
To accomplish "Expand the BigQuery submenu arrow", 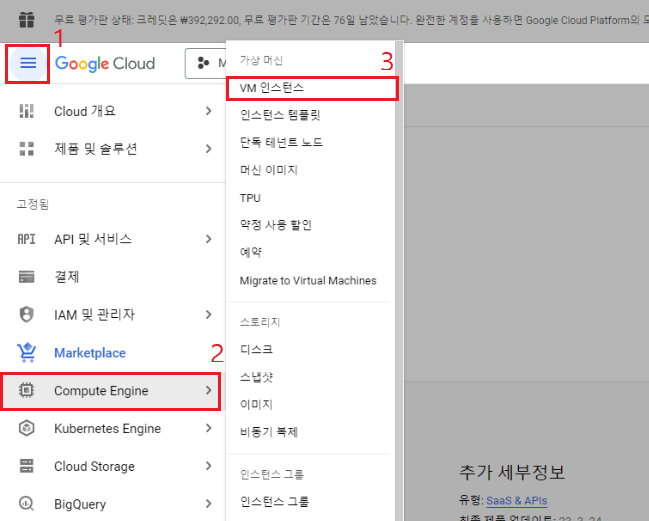I will coord(209,504).
